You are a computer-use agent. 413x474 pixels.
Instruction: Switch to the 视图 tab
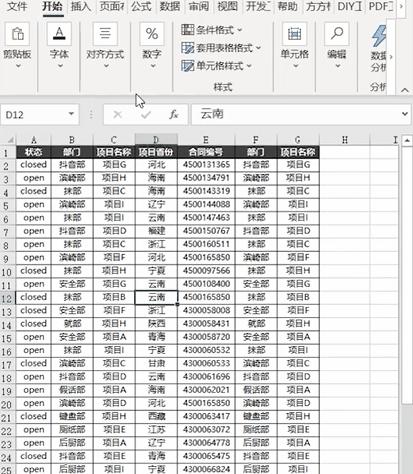point(227,6)
